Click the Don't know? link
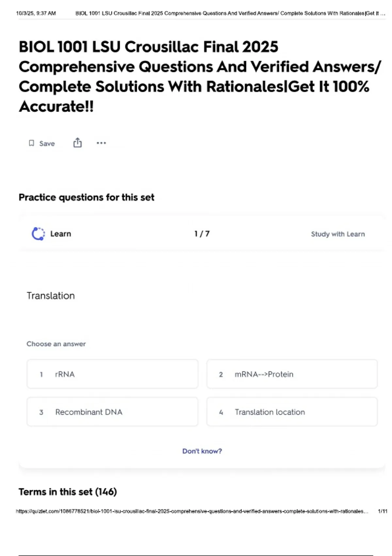392x556 pixels. coord(202,451)
